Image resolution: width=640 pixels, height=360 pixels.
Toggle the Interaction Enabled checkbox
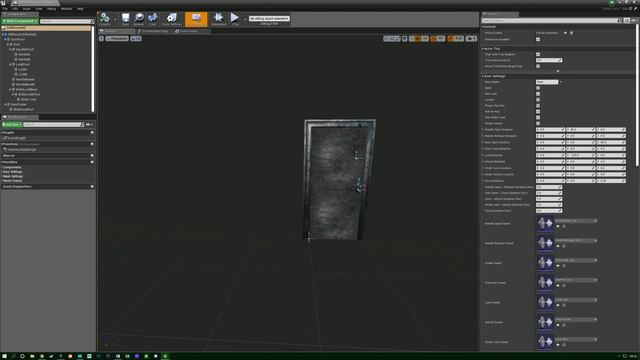click(538, 40)
